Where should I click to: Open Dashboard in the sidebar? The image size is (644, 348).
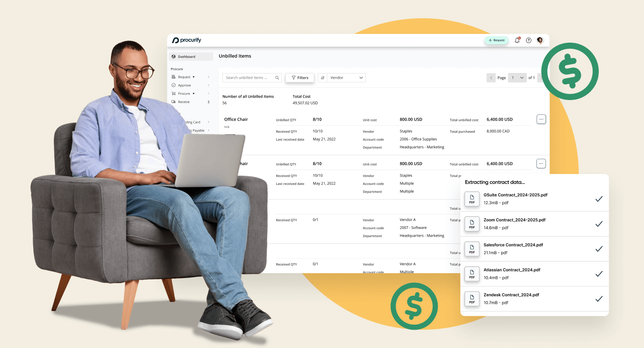[x=191, y=57]
